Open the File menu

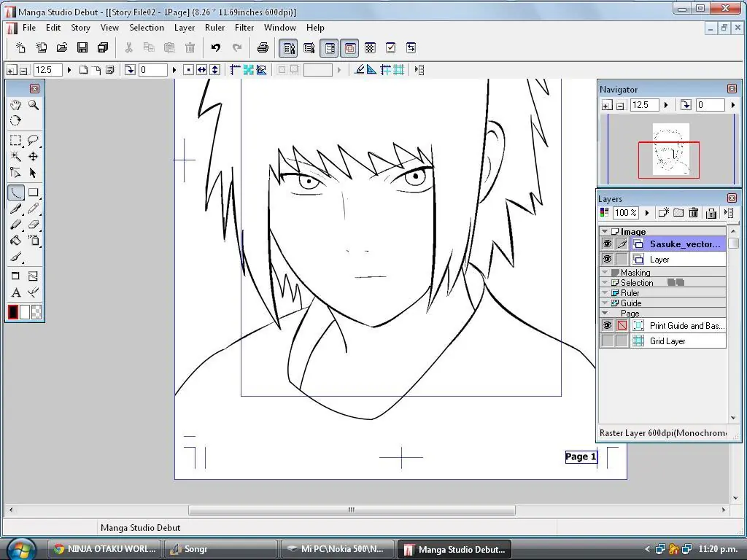click(29, 28)
